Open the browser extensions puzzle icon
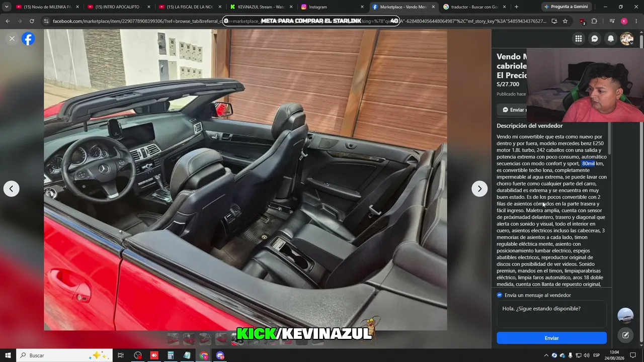This screenshot has height=362, width=644. tap(594, 21)
